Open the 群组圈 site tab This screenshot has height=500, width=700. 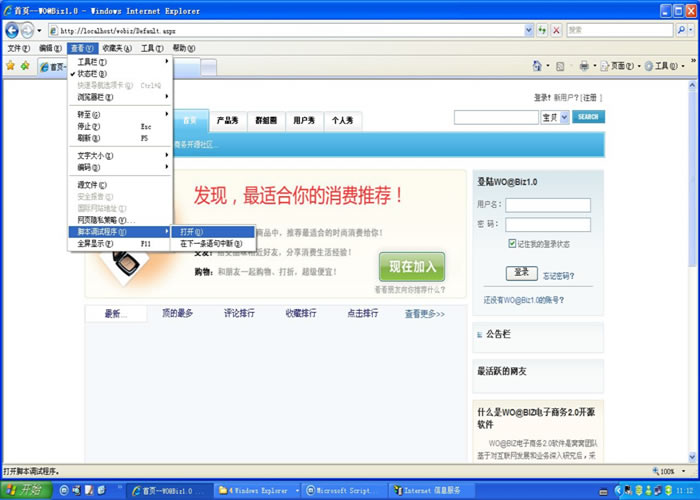click(x=266, y=121)
